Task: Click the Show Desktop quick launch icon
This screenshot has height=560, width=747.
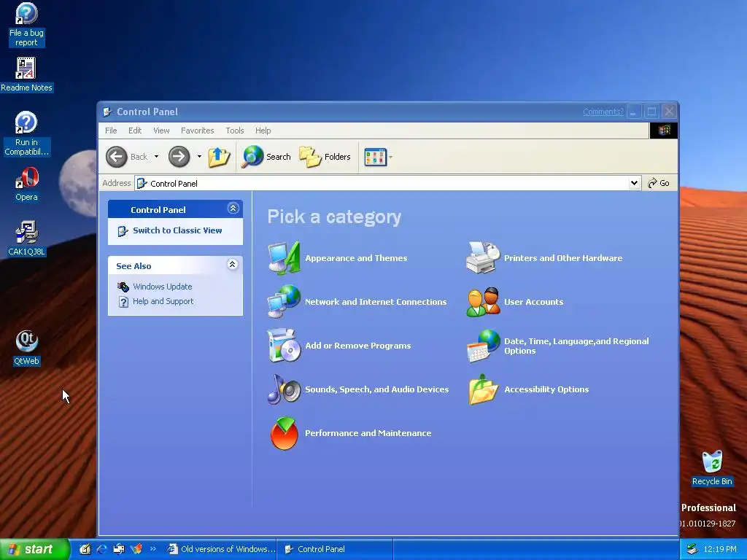Action: 85,549
